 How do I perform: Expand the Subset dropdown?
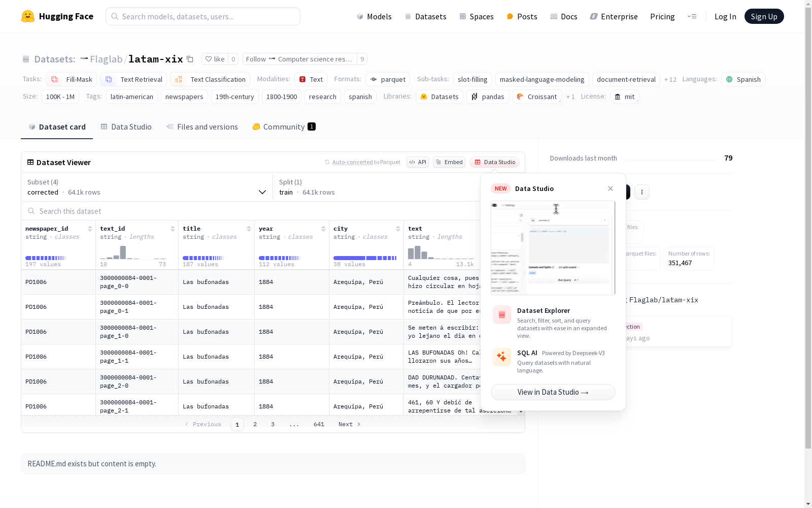tap(147, 187)
